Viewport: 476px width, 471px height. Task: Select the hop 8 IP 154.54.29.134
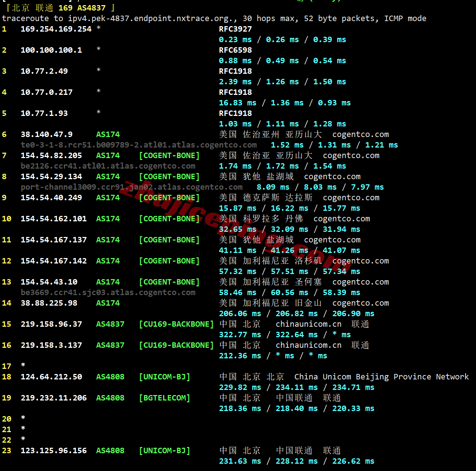[51, 177]
